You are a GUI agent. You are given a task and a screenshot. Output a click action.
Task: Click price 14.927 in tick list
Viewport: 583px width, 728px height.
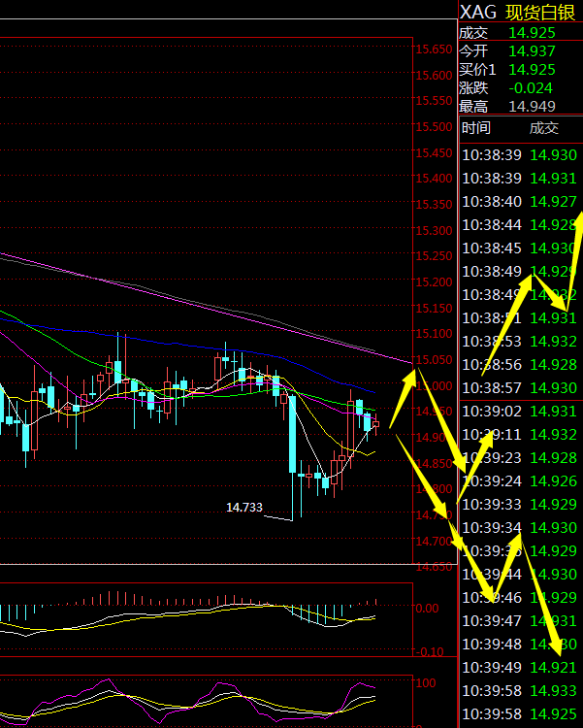553,202
